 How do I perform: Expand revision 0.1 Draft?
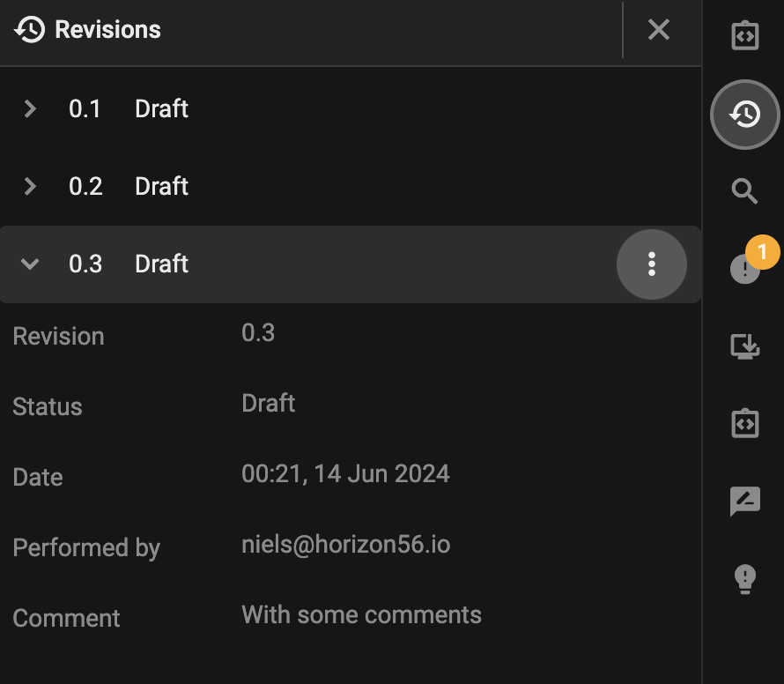(x=29, y=109)
